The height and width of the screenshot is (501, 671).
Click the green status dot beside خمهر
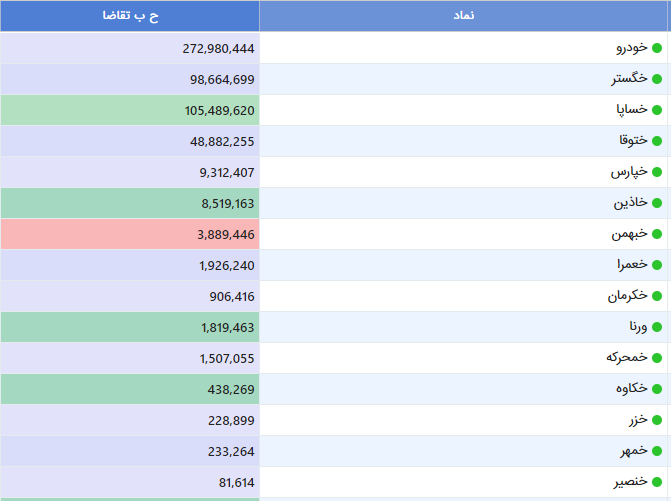[x=657, y=451]
